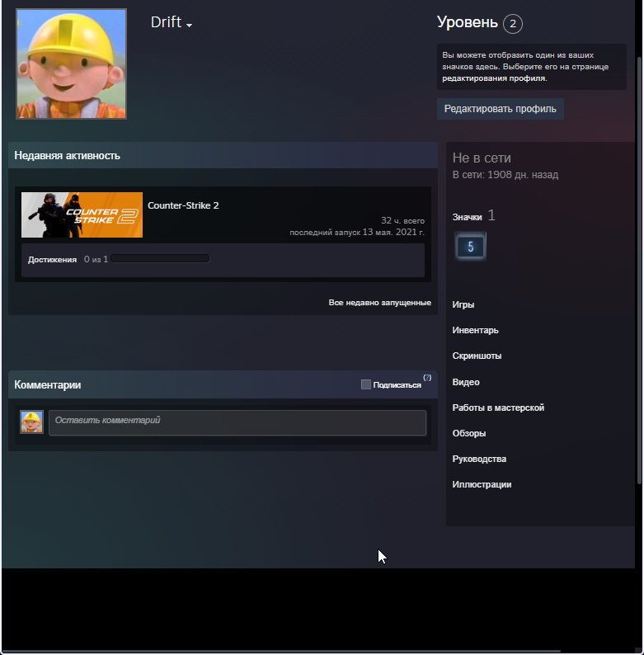644x655 pixels.
Task: Open the Значки badges link
Action: pyautogui.click(x=467, y=217)
